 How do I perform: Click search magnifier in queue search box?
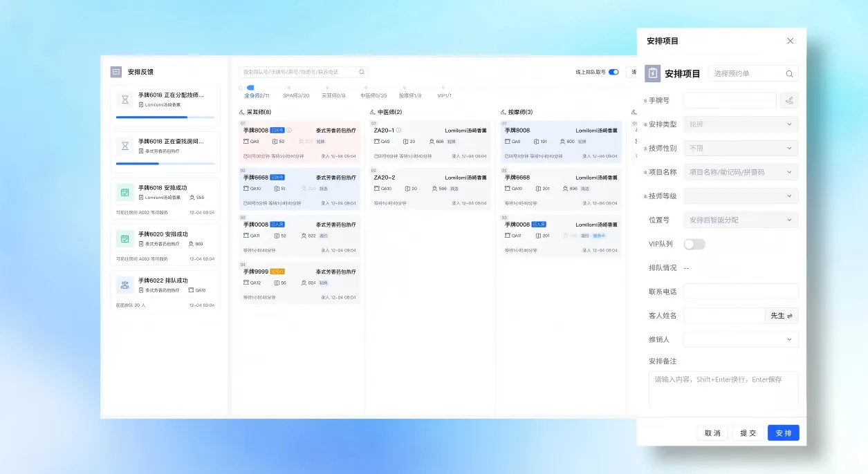362,72
